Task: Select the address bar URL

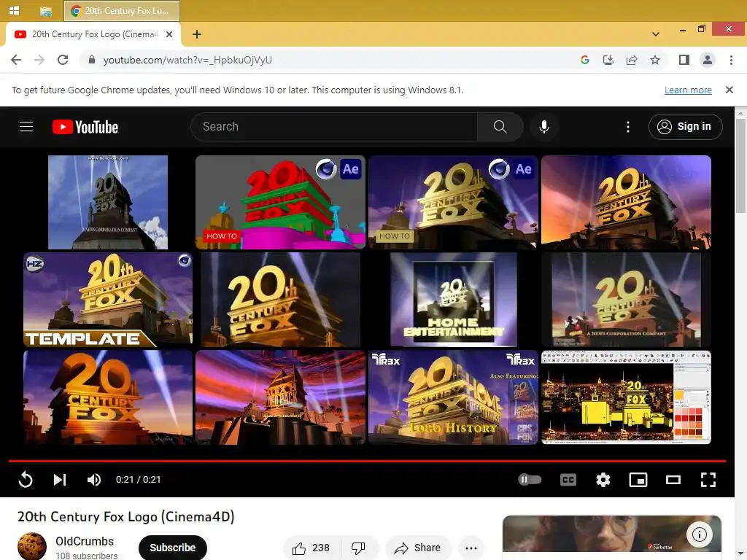Action: pyautogui.click(x=187, y=60)
